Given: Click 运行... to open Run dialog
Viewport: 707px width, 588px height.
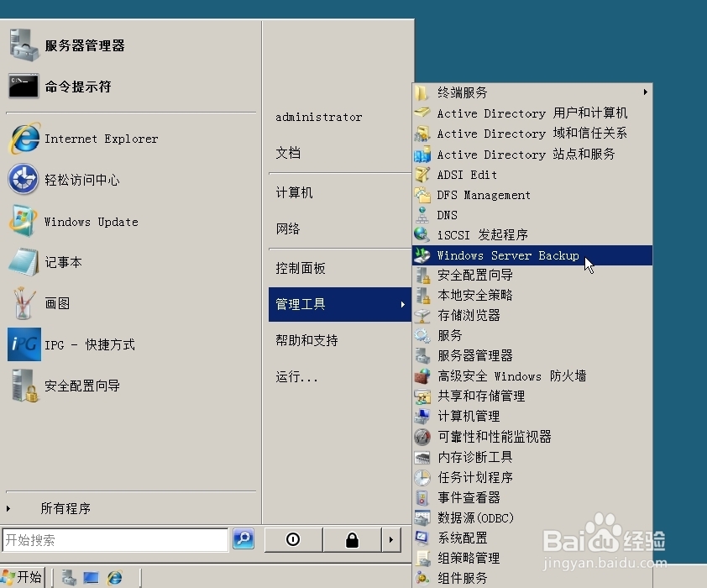Looking at the screenshot, I should (296, 376).
